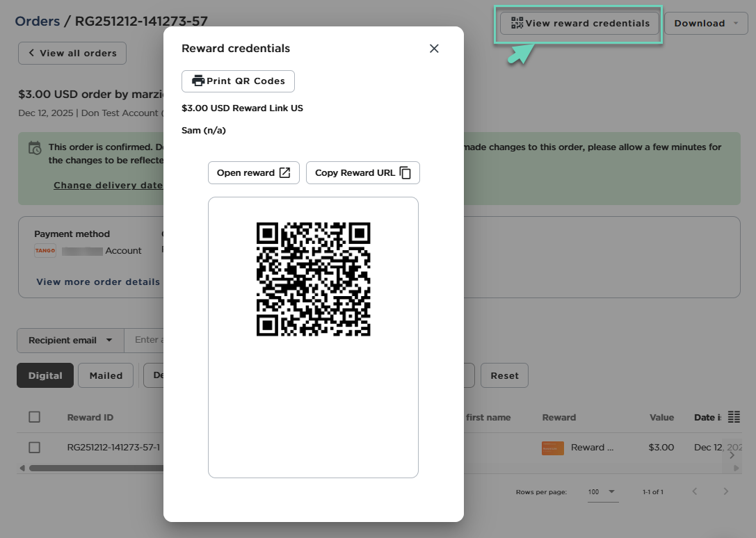Open the column settings grid icon
The height and width of the screenshot is (538, 756).
point(734,417)
